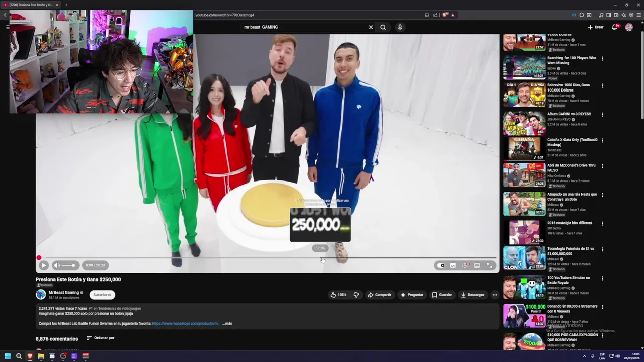The image size is (644, 362).
Task: Switch to theater mode in the player
Action: [x=477, y=265]
